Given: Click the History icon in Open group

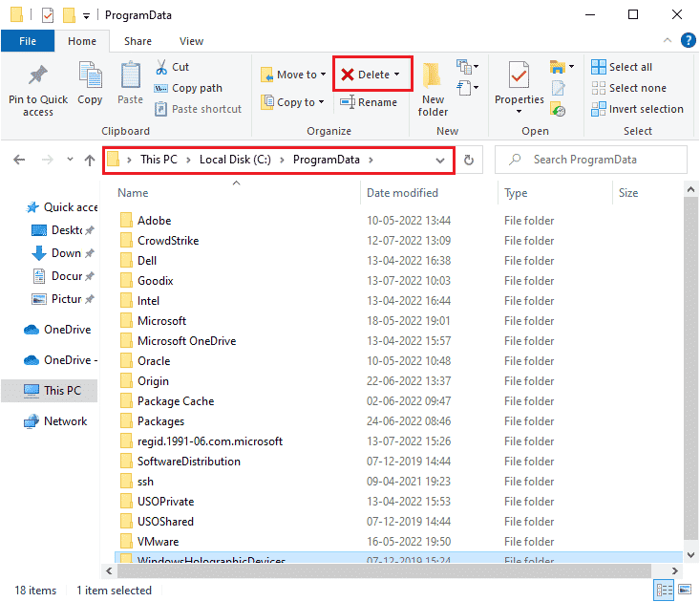Looking at the screenshot, I should (x=558, y=109).
